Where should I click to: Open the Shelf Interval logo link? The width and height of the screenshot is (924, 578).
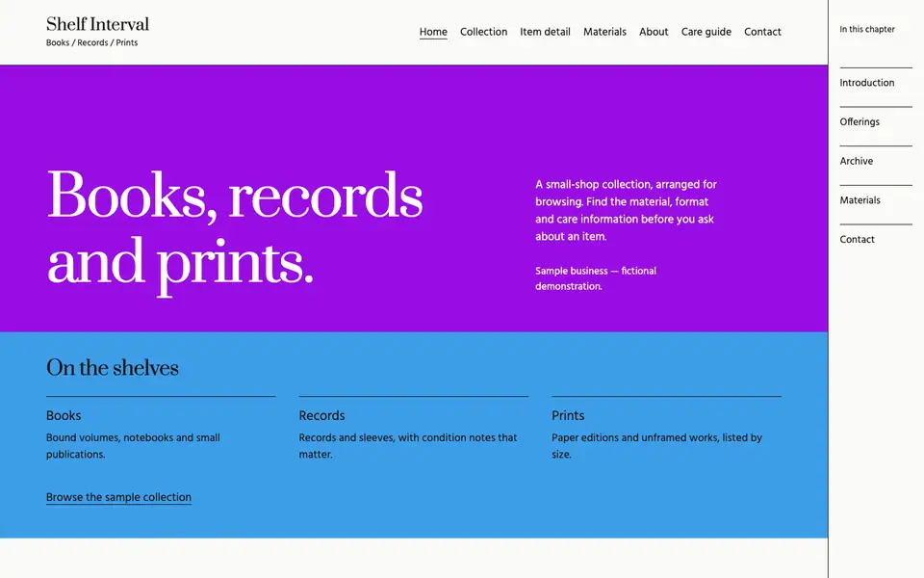tap(97, 24)
